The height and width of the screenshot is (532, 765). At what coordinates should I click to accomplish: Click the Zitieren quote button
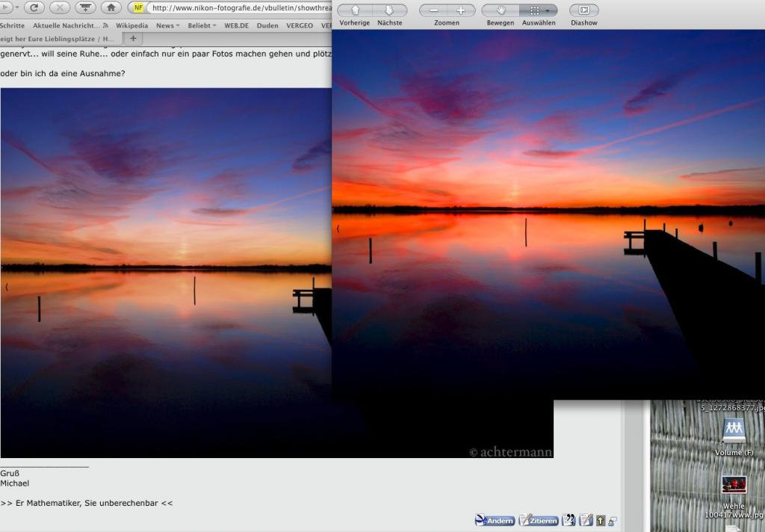pyautogui.click(x=539, y=520)
